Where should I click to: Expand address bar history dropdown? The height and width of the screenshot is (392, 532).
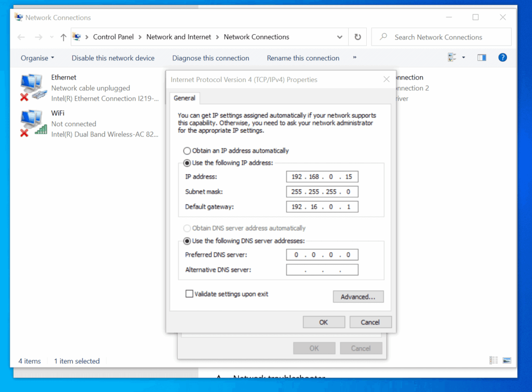pos(340,37)
